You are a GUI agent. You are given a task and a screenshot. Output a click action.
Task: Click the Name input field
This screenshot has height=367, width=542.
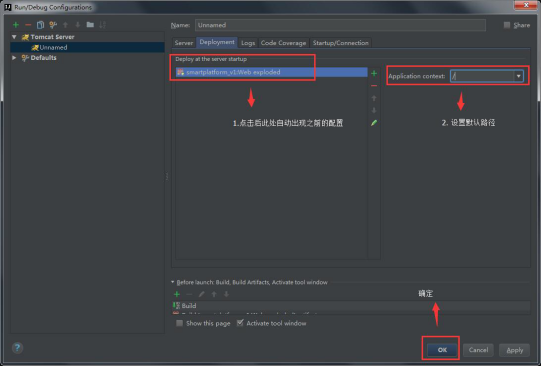click(x=340, y=25)
